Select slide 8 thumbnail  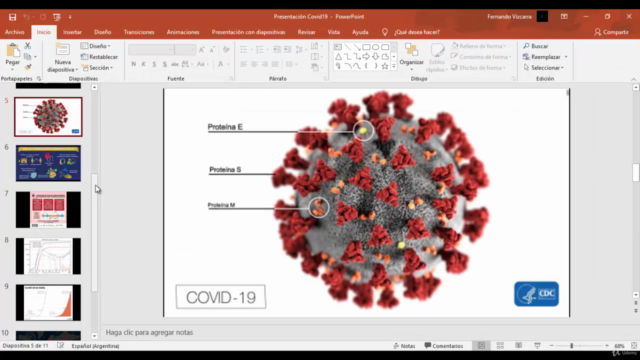(48, 256)
